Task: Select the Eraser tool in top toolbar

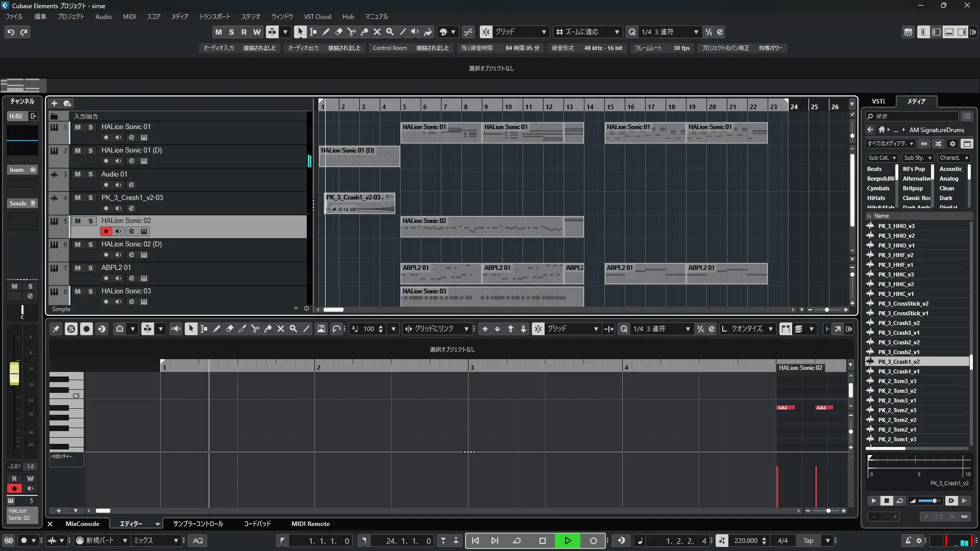Action: point(339,32)
